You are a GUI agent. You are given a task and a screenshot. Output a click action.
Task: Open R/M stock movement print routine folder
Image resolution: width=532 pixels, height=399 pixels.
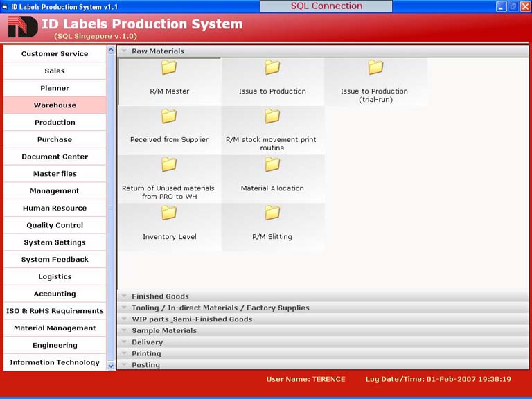pyautogui.click(x=272, y=116)
